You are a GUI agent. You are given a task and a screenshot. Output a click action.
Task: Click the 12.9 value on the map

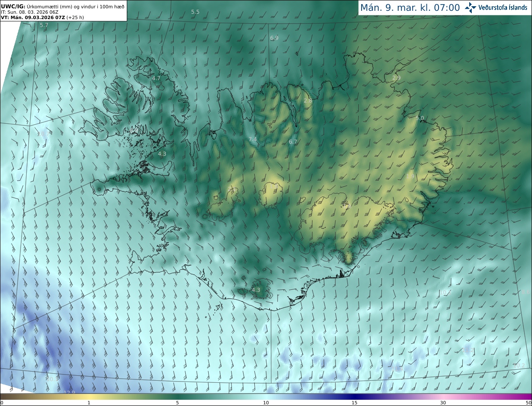(x=69, y=392)
